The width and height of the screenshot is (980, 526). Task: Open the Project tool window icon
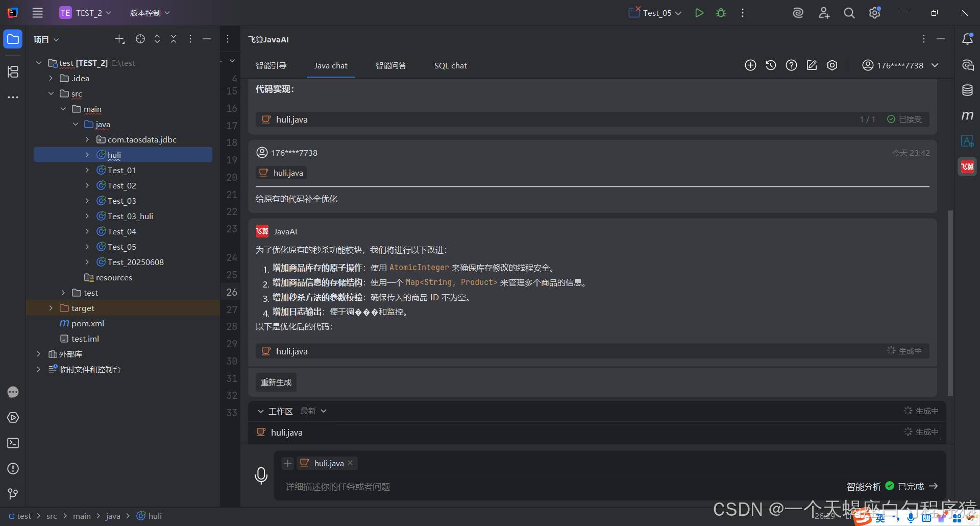pyautogui.click(x=13, y=39)
